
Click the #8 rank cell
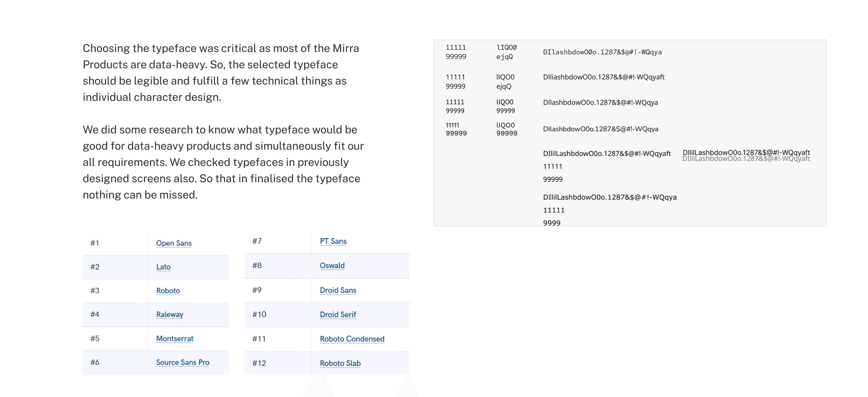click(278, 266)
